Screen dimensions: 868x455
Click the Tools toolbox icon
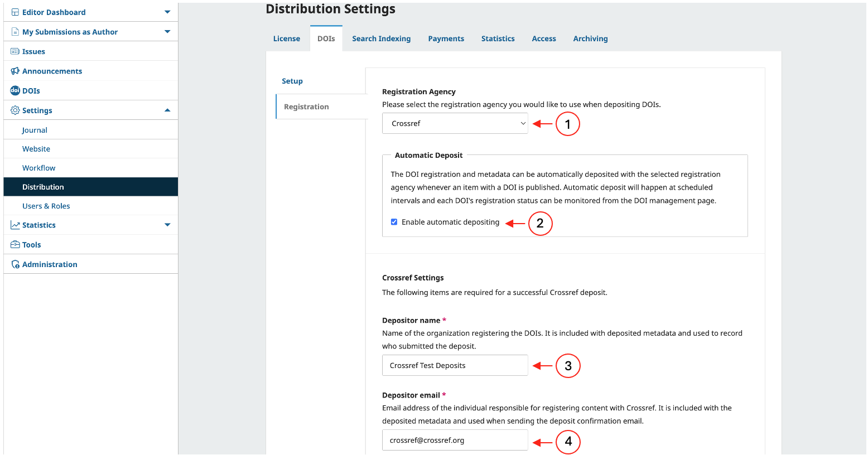[x=15, y=245]
